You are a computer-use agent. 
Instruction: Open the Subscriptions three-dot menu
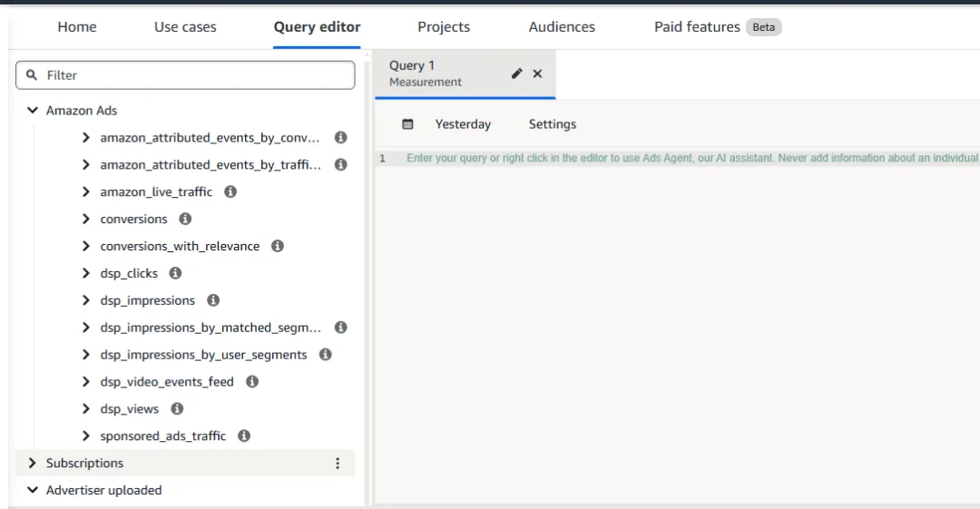tap(338, 463)
